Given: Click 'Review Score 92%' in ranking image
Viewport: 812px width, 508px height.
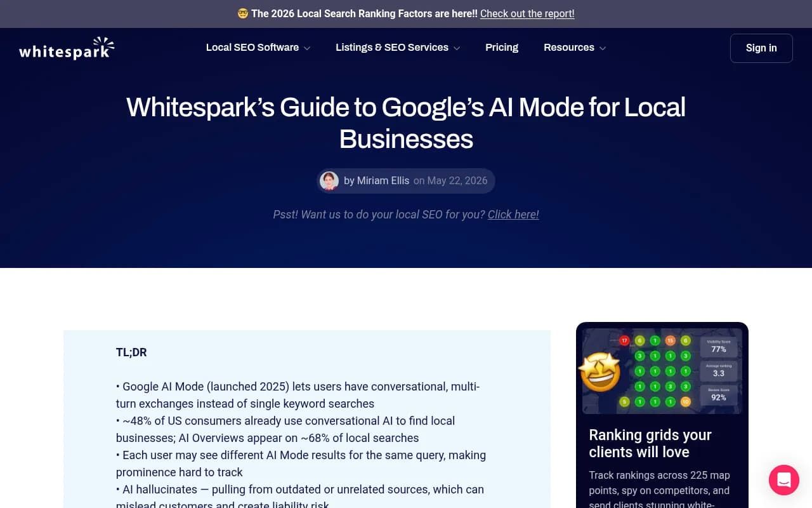Looking at the screenshot, I should click(719, 394).
